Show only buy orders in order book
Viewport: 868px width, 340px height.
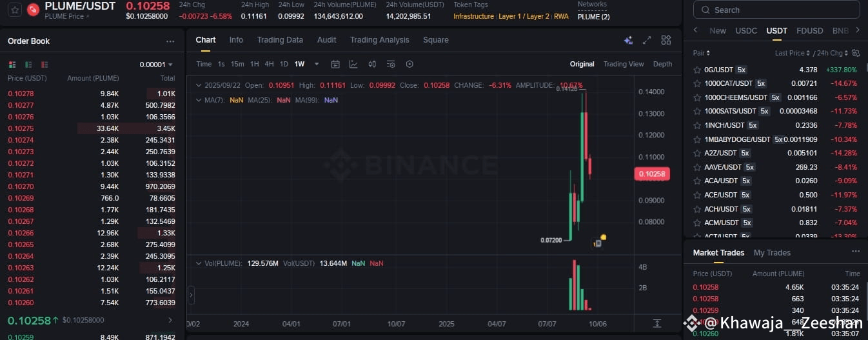point(28,65)
